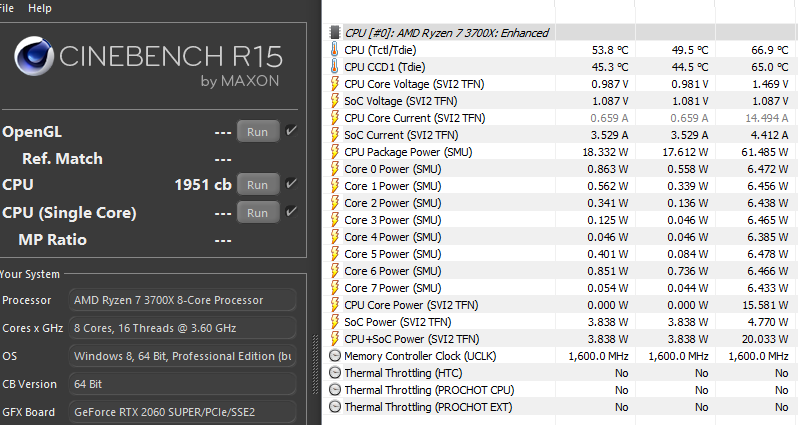
Task: Click the 53.8 °C current temperature value
Action: point(610,50)
